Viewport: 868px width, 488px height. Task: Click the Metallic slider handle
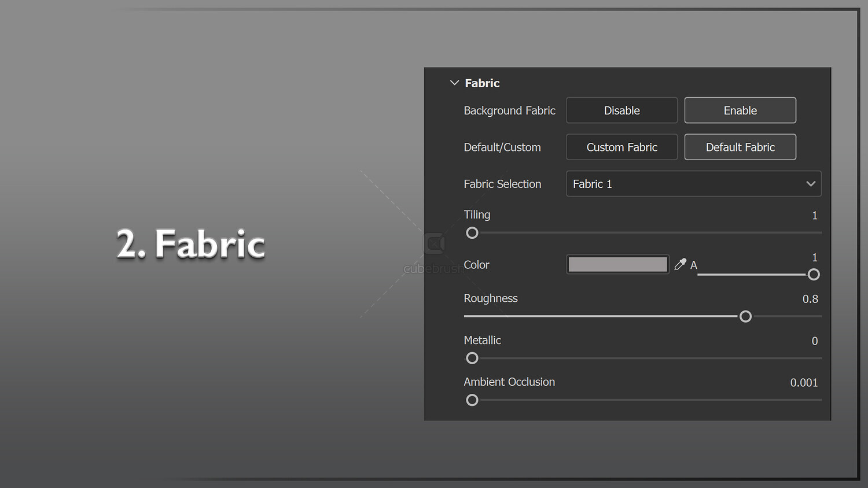(x=472, y=358)
